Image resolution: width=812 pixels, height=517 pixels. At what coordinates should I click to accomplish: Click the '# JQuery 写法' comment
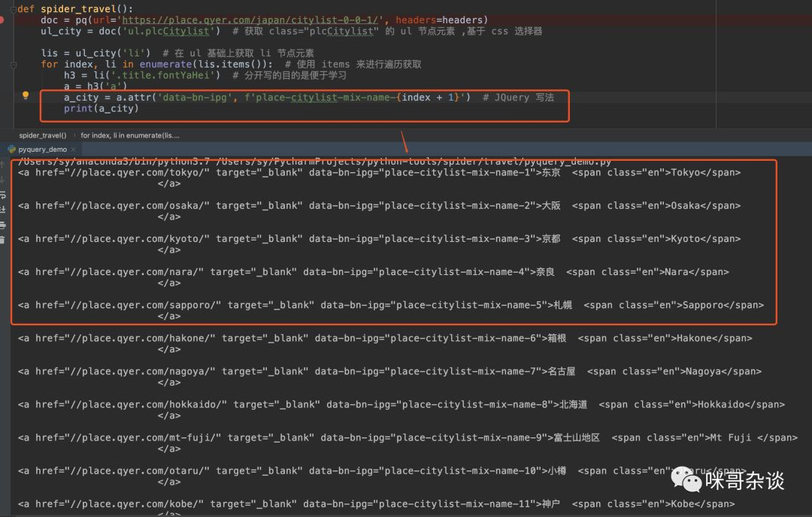pos(518,97)
